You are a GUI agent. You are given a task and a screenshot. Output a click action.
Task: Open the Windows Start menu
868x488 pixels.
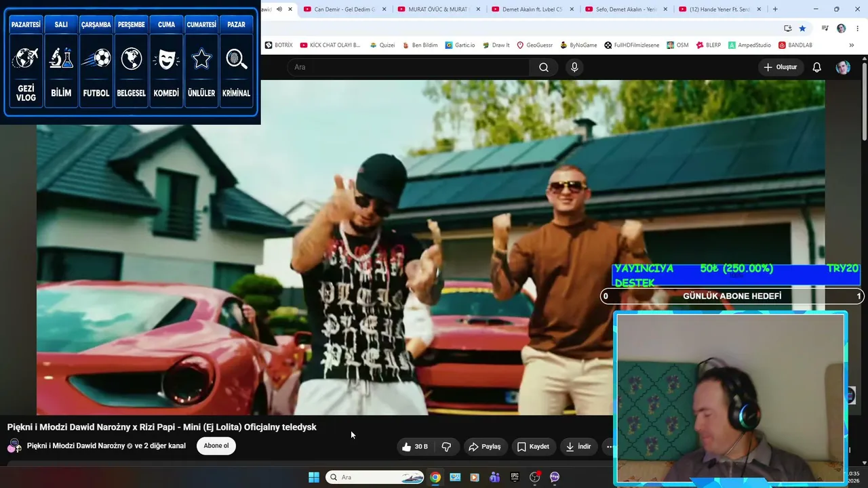coord(314,477)
